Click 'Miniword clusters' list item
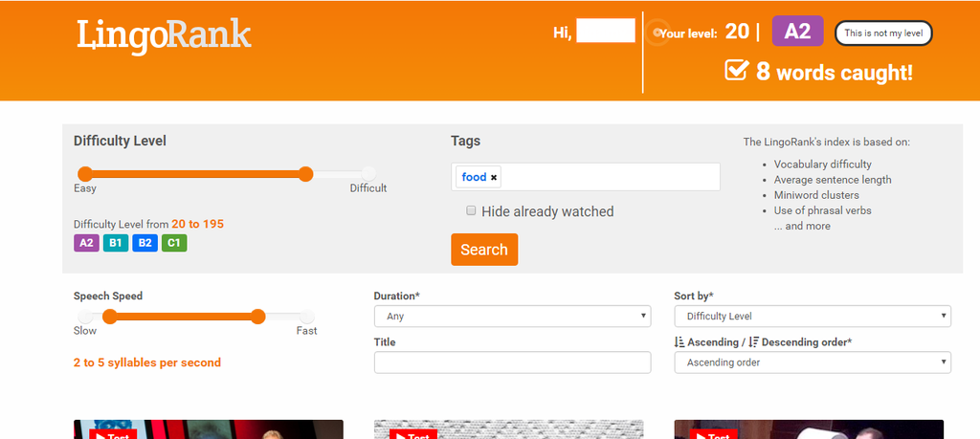980x439 pixels. (x=816, y=195)
